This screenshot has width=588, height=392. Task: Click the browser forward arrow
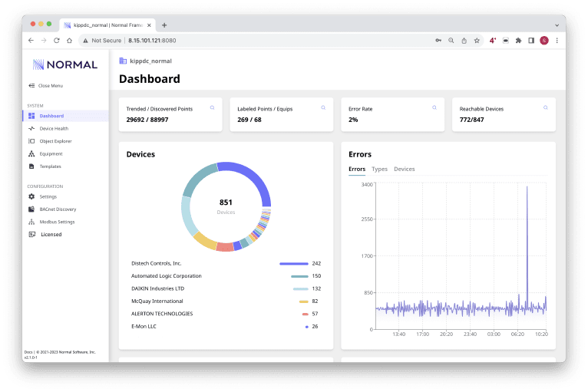coord(44,41)
